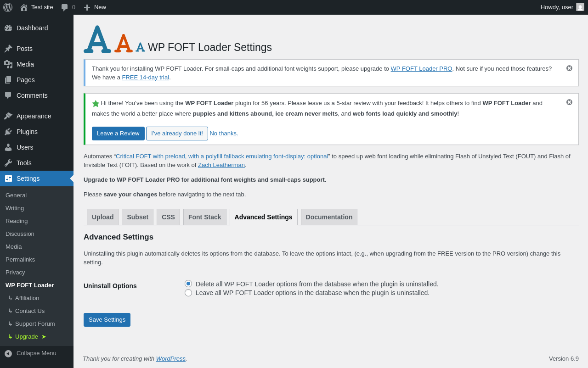The height and width of the screenshot is (368, 588).
Task: Switch to the Subset tab
Action: pos(138,217)
